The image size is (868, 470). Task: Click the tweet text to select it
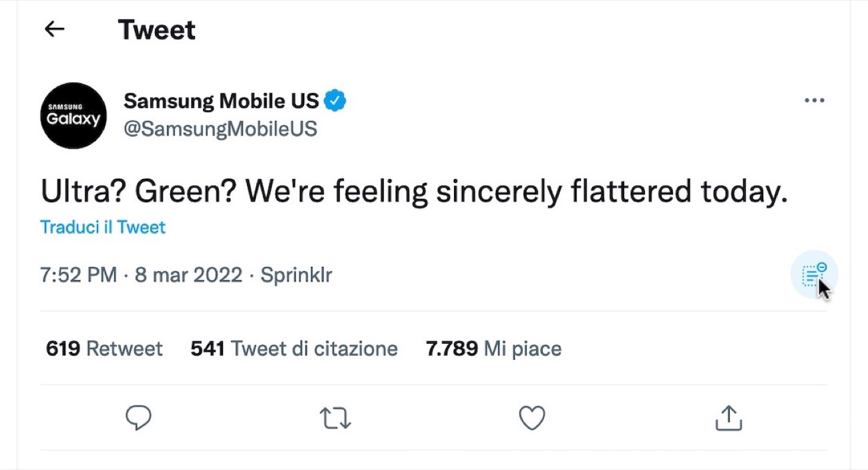[414, 191]
